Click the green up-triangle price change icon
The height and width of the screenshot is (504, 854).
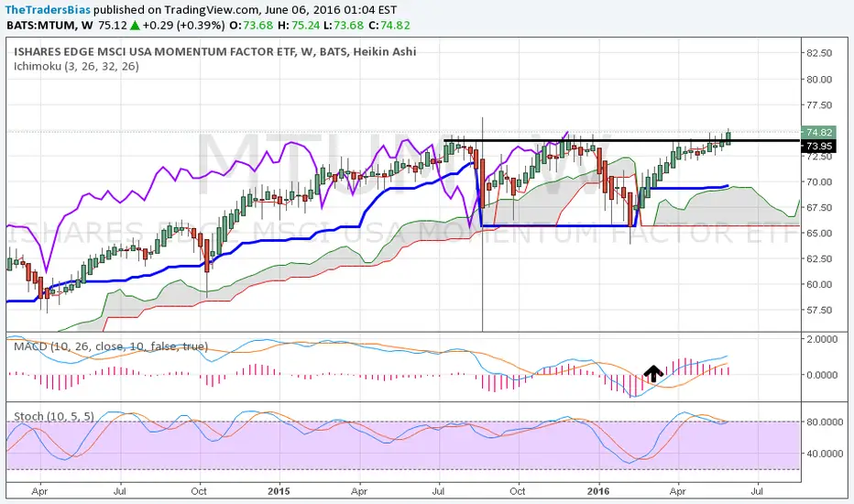pyautogui.click(x=135, y=26)
